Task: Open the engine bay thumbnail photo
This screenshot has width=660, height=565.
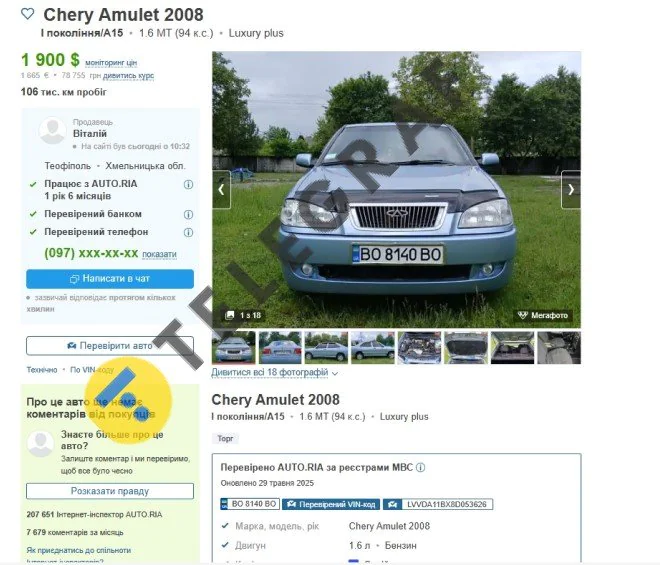Action: tap(419, 348)
